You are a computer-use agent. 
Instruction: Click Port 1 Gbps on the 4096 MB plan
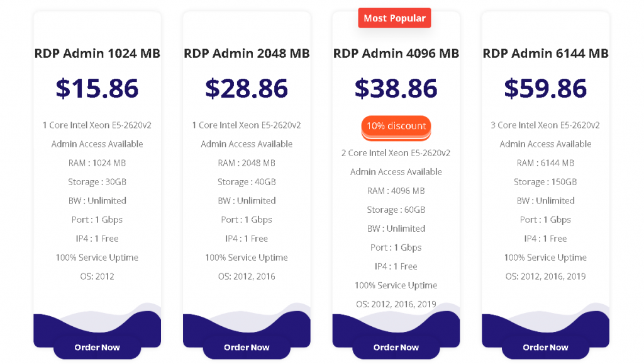pyautogui.click(x=396, y=247)
